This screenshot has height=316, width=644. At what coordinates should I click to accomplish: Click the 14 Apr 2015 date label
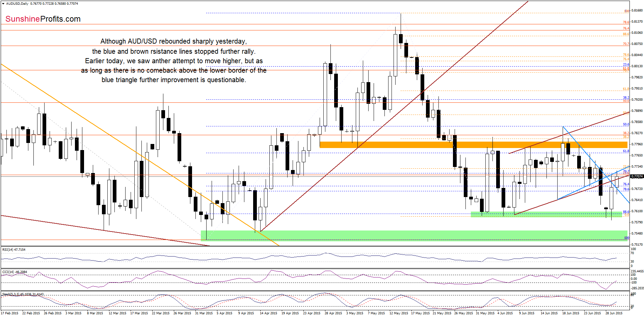click(268, 313)
